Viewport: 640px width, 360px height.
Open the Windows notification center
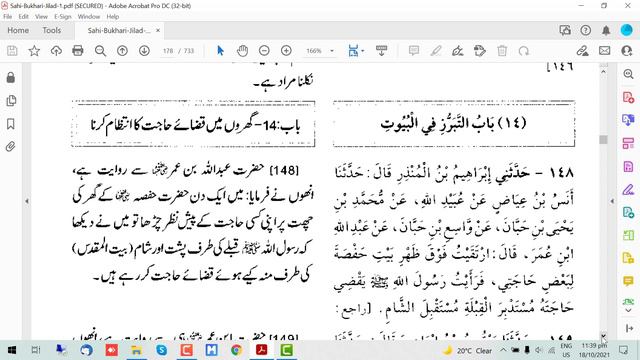point(623,350)
